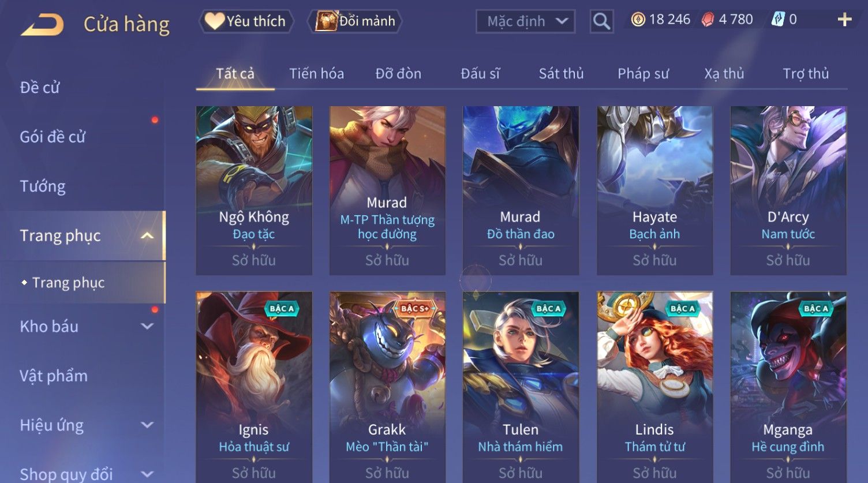Open the search magnifier icon
The image size is (868, 483).
pyautogui.click(x=601, y=22)
